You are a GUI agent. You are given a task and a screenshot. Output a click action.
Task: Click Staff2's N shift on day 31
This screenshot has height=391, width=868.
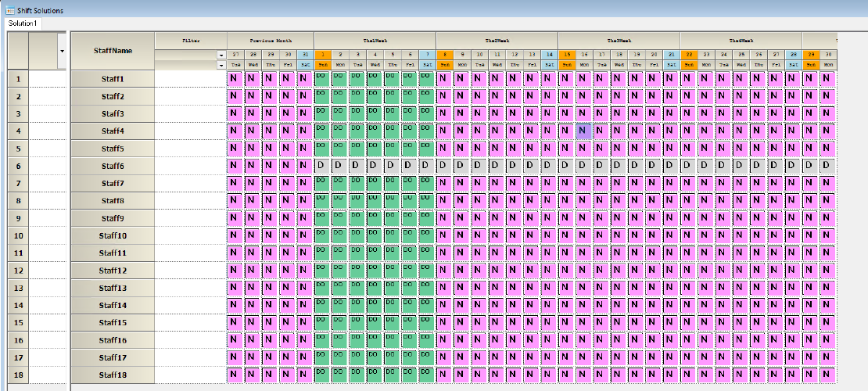[305, 96]
